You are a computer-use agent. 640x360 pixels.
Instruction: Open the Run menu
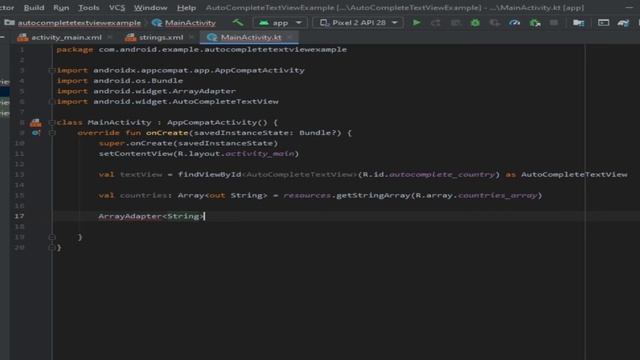pos(61,8)
